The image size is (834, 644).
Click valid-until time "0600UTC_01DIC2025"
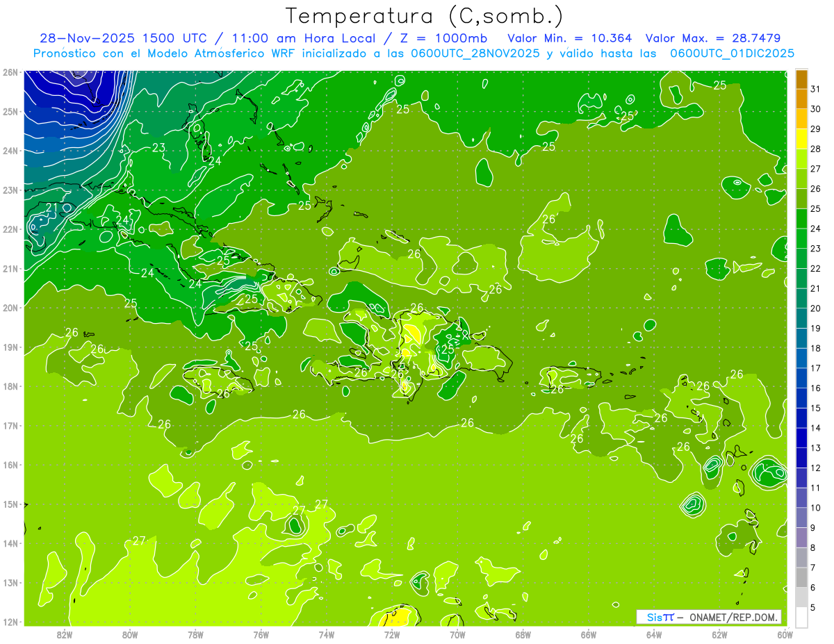pyautogui.click(x=733, y=53)
